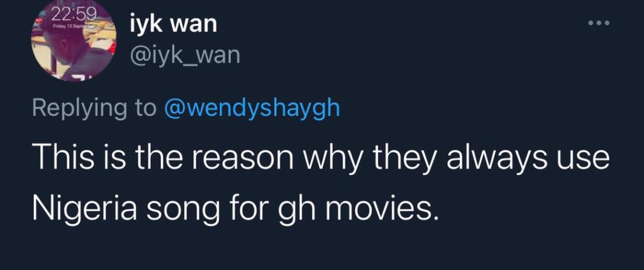Click the Replying to label
644x270 pixels.
tap(94, 108)
